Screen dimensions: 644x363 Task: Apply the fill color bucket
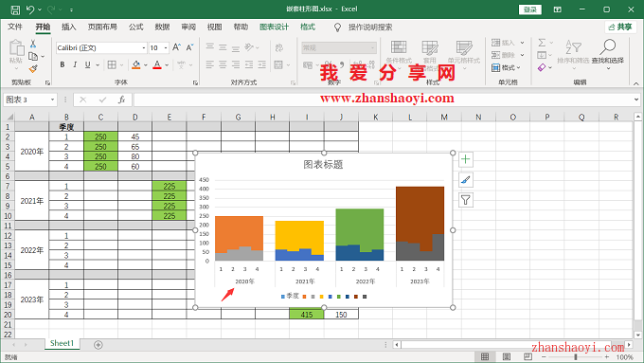click(x=136, y=64)
